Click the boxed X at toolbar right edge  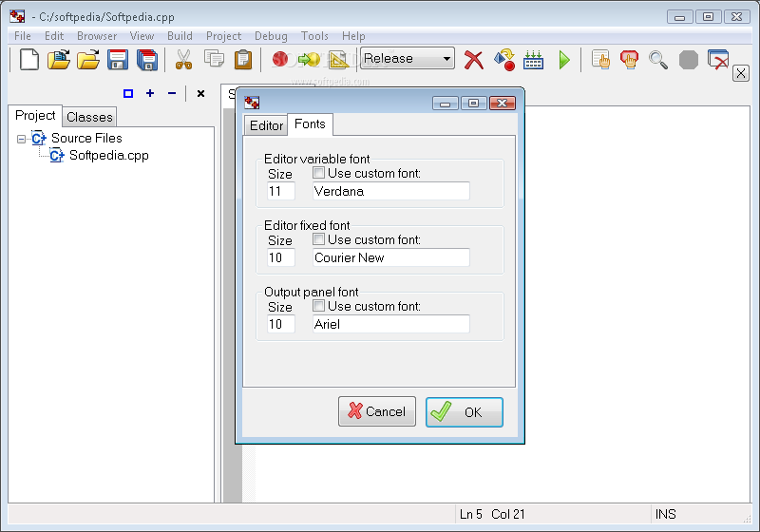[741, 74]
